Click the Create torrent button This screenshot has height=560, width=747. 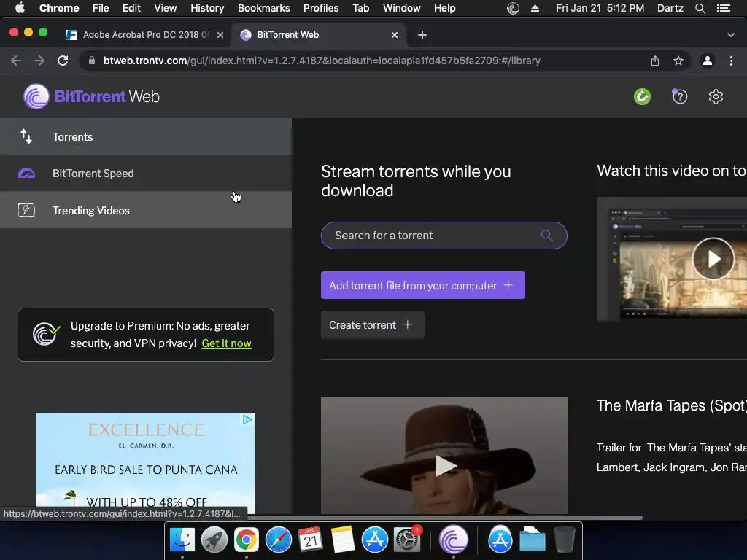point(373,324)
